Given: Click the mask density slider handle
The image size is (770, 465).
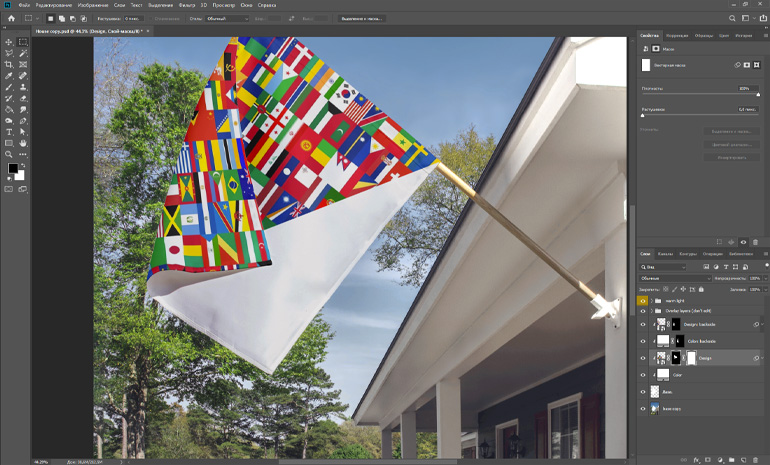Looking at the screenshot, I should [758, 94].
